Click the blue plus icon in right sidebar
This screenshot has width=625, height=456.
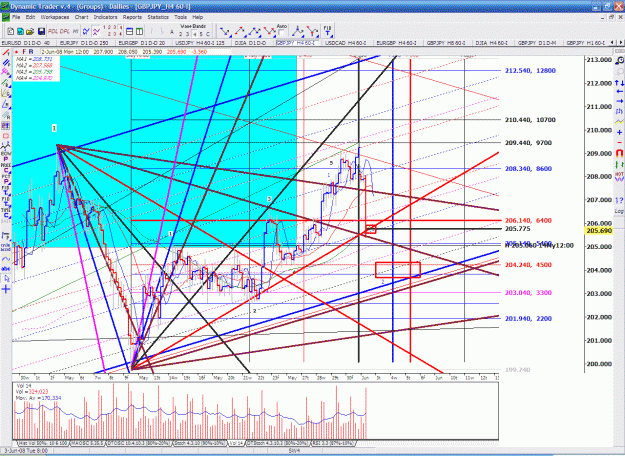tap(619, 132)
